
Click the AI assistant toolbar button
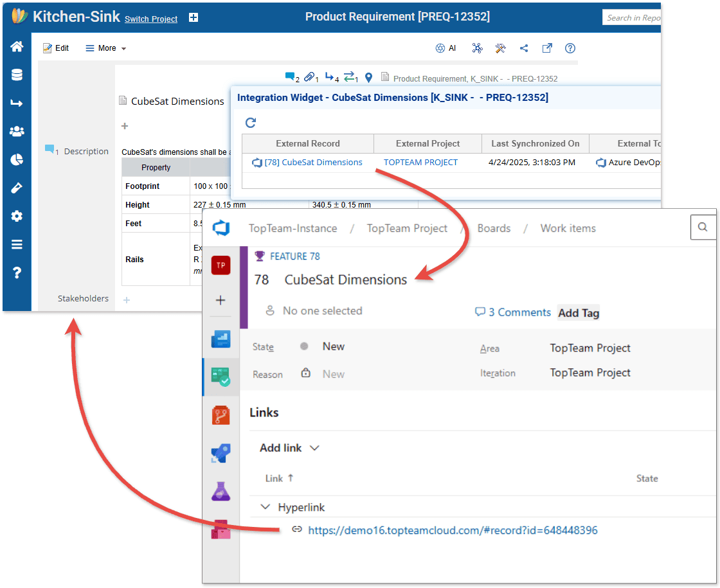pos(446,48)
